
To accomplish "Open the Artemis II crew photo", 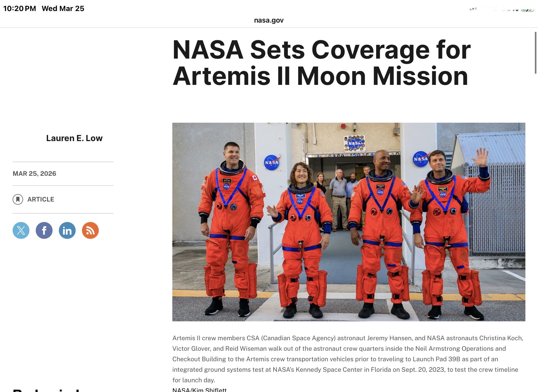I will tap(349, 222).
